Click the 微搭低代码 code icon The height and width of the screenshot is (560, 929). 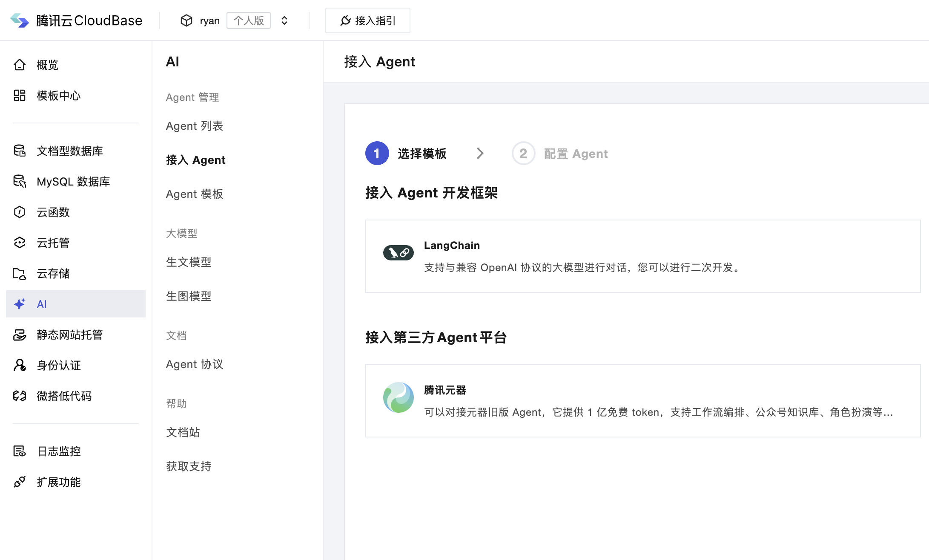click(20, 396)
